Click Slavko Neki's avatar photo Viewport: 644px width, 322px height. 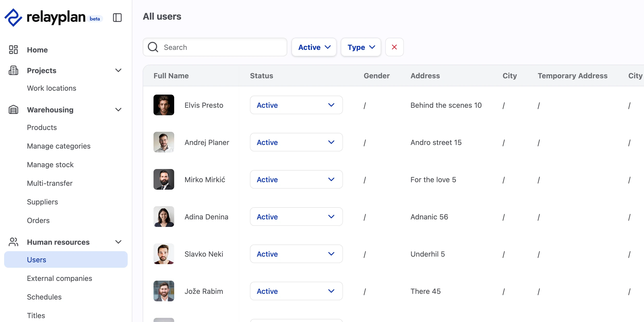[x=164, y=254]
